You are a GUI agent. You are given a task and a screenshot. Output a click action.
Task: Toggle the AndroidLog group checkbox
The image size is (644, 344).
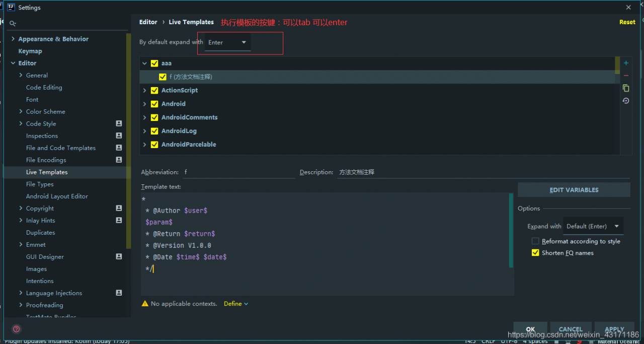pos(154,131)
